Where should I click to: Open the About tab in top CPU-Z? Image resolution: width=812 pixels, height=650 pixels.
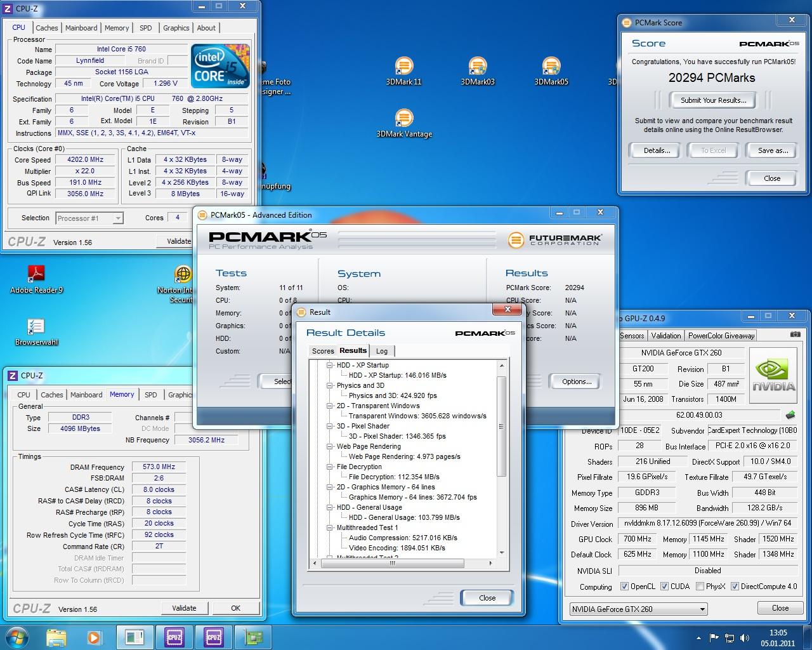pyautogui.click(x=206, y=28)
